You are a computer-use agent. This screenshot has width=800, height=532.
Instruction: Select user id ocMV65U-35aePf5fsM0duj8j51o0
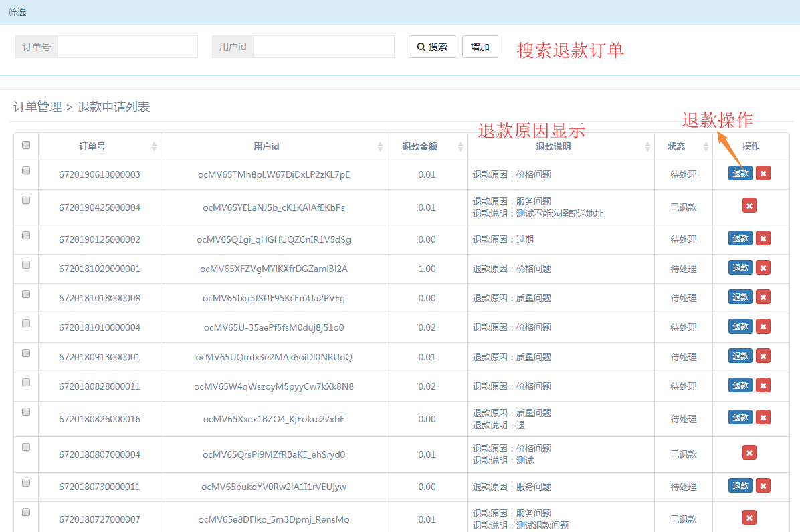(x=274, y=327)
